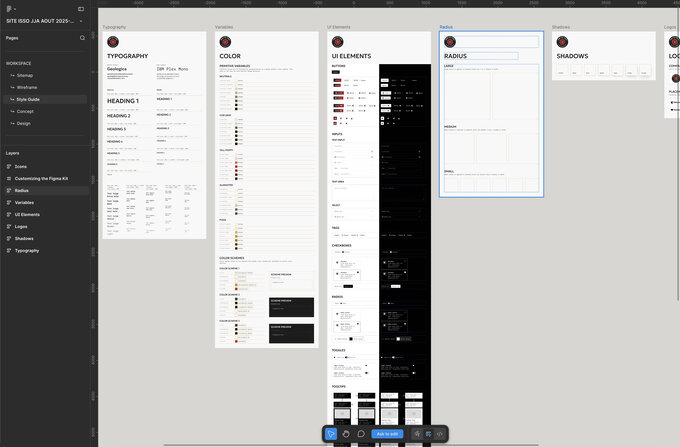The image size is (680, 447).
Task: Switch to Draw mode icon in bottom toolbar
Action: [417, 434]
